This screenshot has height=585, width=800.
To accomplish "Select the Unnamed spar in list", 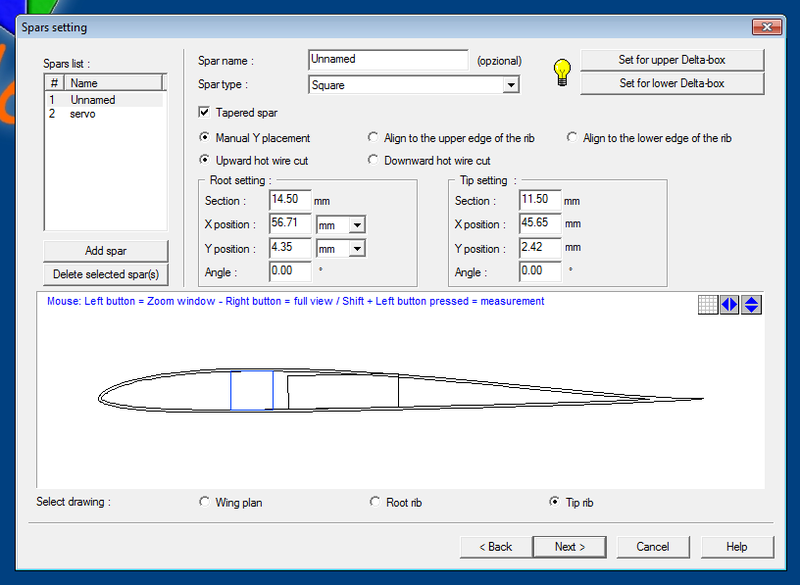I will pyautogui.click(x=92, y=100).
